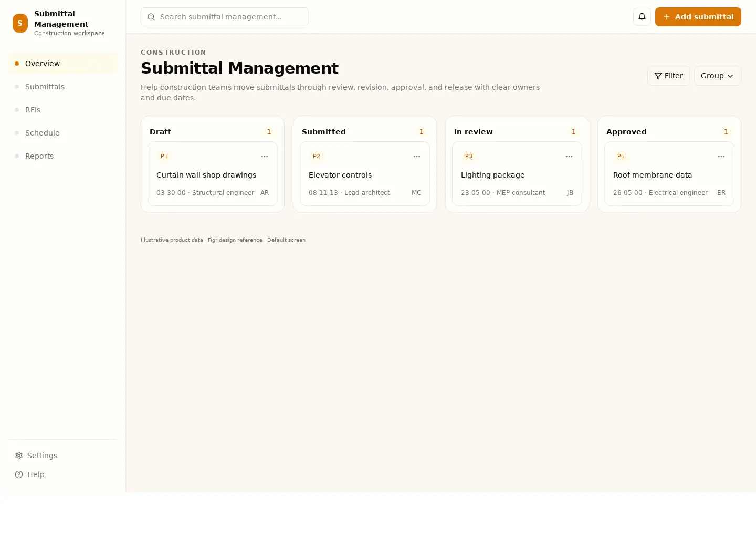The height and width of the screenshot is (538, 756).
Task: Open the Lighting package card more options
Action: click(569, 157)
